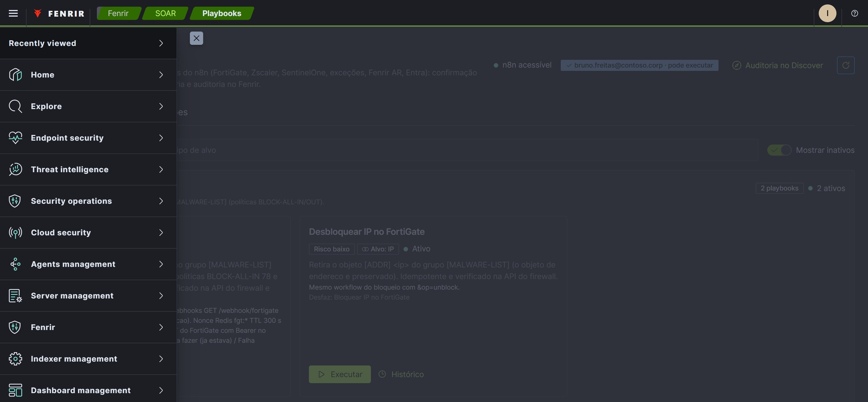Click the Fenrir breadcrumb
Image resolution: width=868 pixels, height=402 pixels.
[118, 13]
